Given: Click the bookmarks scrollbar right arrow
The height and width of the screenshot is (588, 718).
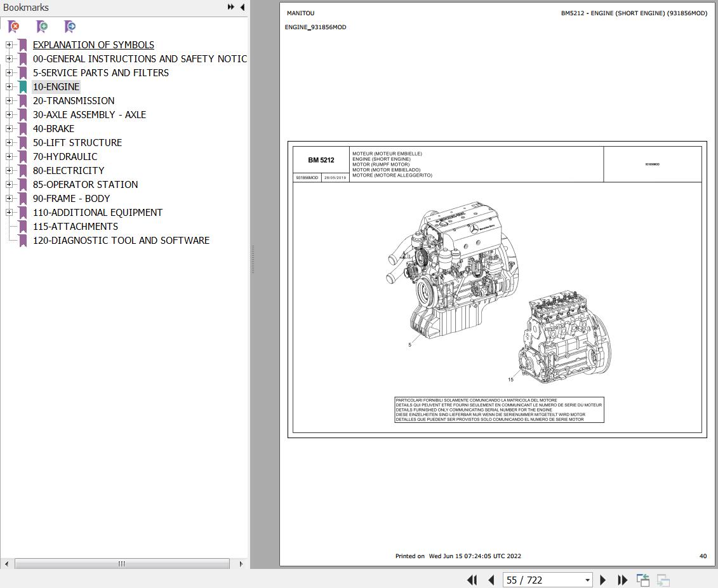Looking at the screenshot, I should click(x=241, y=564).
